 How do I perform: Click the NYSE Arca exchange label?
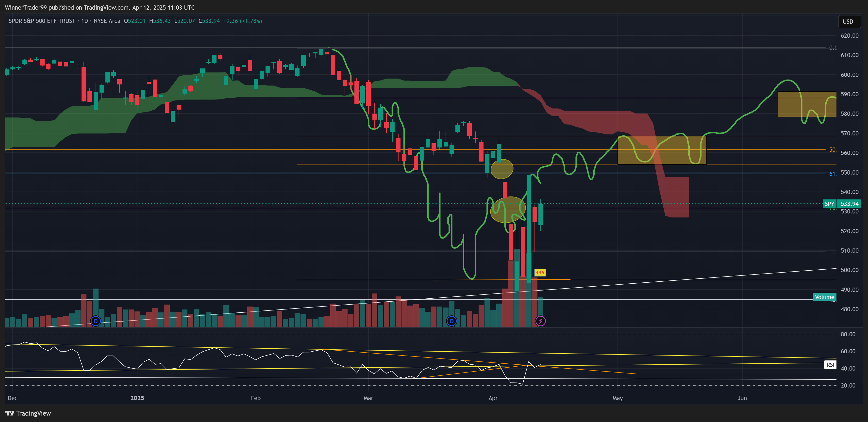(107, 21)
